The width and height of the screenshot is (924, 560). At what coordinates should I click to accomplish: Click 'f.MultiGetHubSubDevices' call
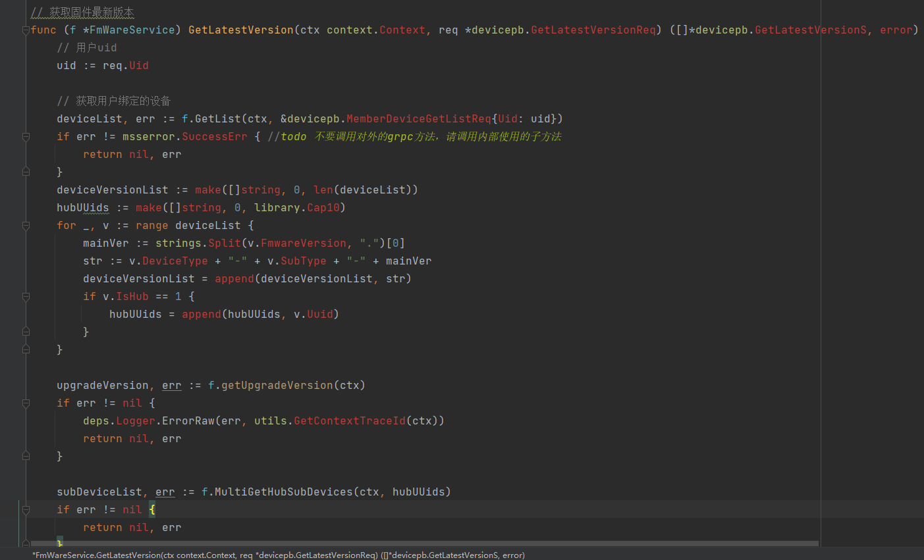coord(277,492)
